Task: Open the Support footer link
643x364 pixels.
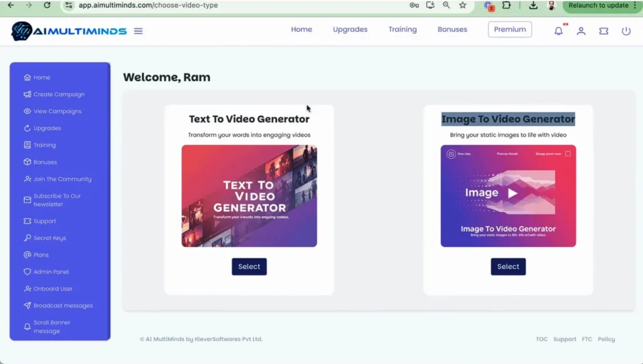Action: 565,339
